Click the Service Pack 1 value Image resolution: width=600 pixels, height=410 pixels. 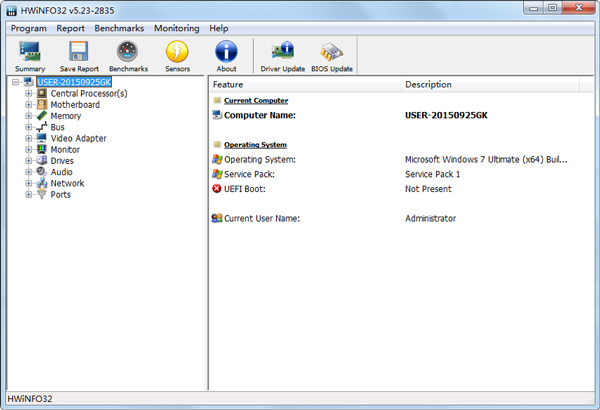click(432, 174)
